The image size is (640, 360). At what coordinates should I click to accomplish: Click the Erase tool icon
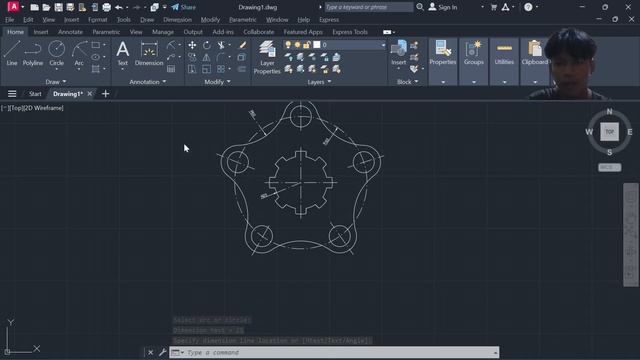click(x=242, y=45)
